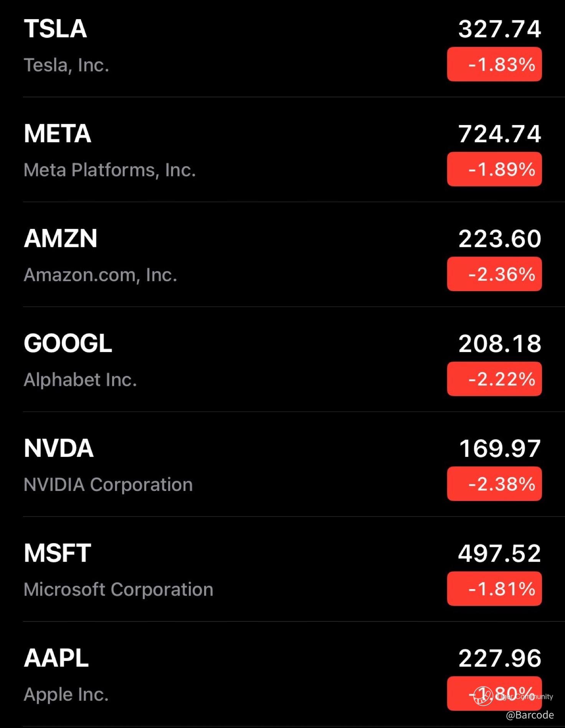565x728 pixels.
Task: Open the META ticker symbol
Action: pos(58,133)
